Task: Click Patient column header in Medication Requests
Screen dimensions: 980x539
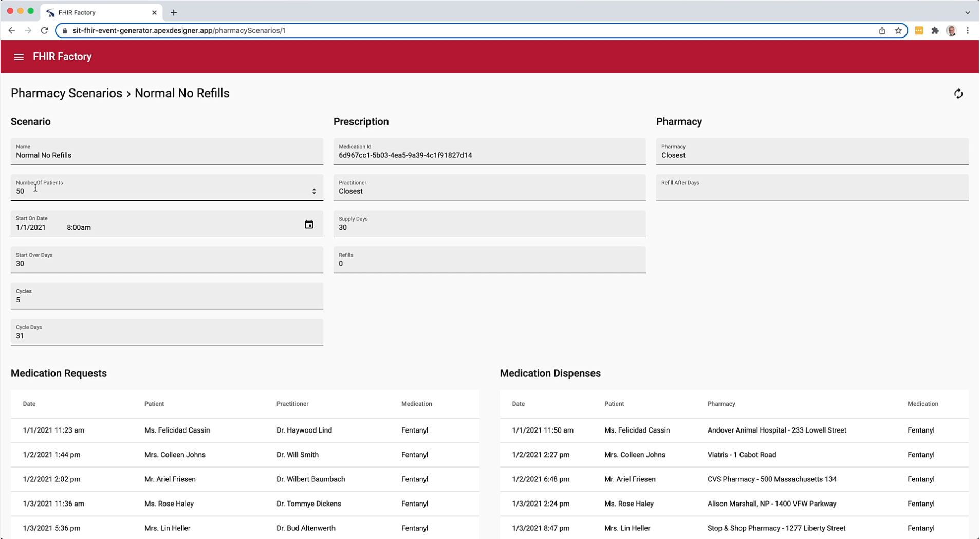Action: [154, 404]
